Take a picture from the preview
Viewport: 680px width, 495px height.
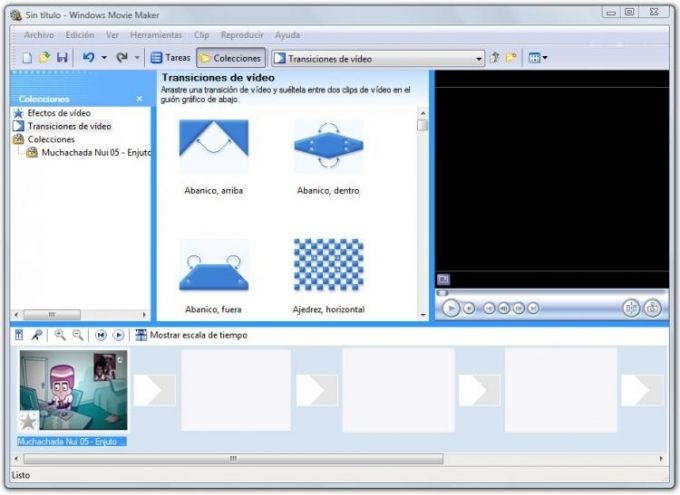[652, 308]
